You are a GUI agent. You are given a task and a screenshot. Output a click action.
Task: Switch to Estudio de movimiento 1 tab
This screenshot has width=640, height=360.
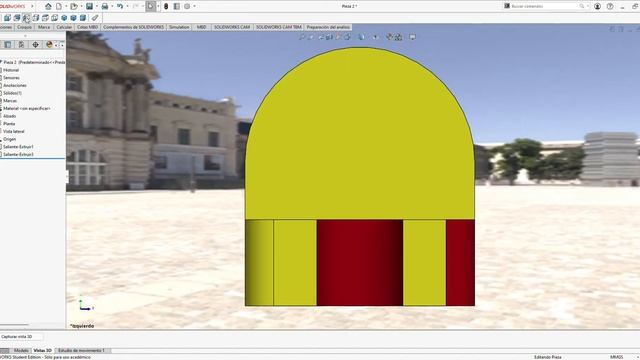pyautogui.click(x=81, y=350)
